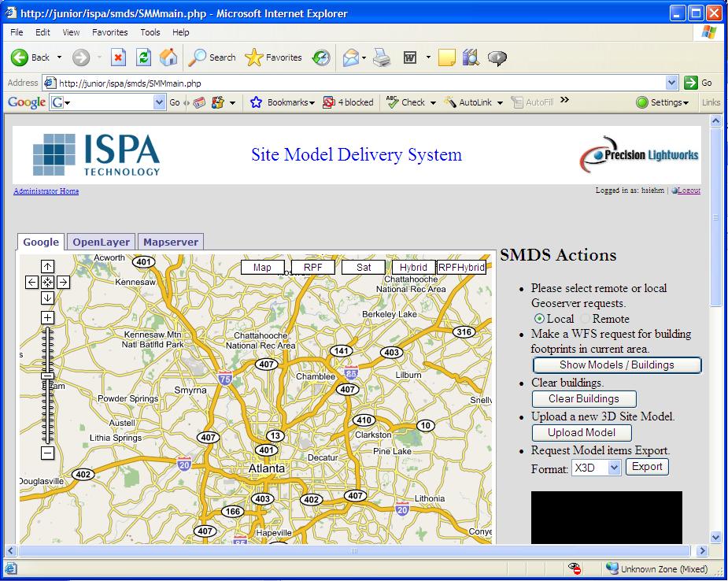This screenshot has width=728, height=581.
Task: Refresh the page with green arrows icon
Action: [x=143, y=57]
